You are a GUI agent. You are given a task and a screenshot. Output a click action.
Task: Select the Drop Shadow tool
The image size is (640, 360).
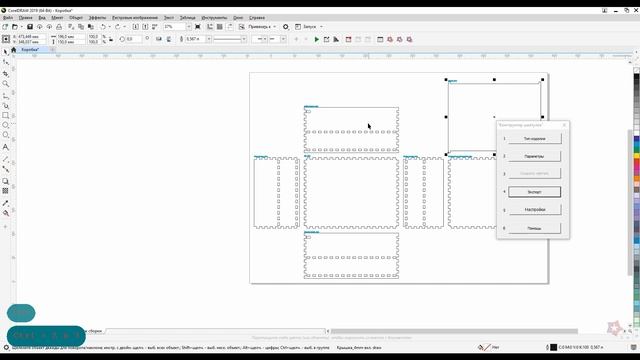tap(5, 181)
